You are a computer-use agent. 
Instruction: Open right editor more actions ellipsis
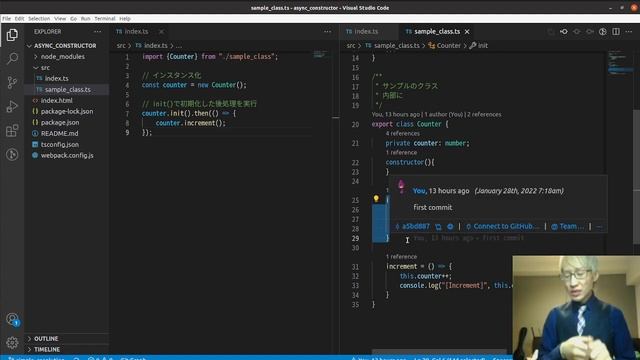click(629, 31)
